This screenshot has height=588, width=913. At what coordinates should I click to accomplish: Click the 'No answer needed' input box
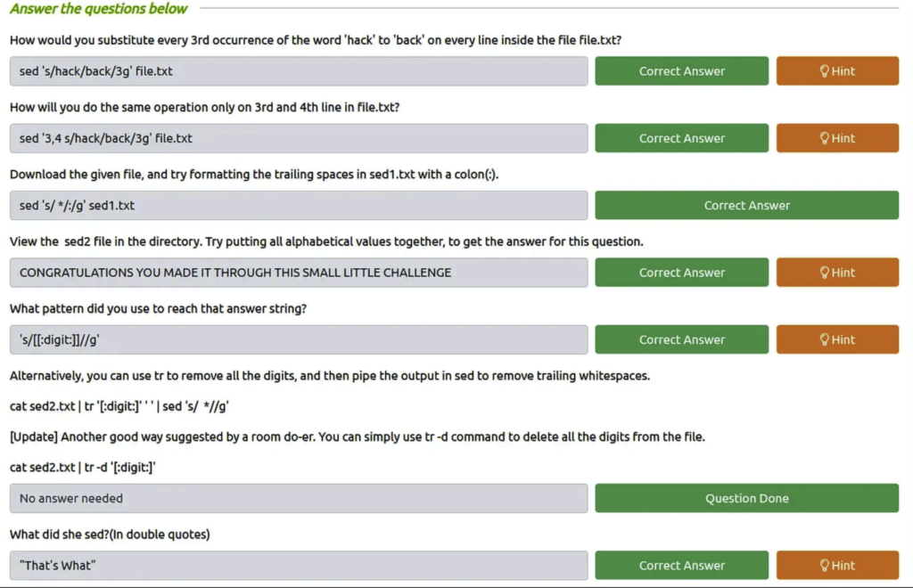[299, 498]
